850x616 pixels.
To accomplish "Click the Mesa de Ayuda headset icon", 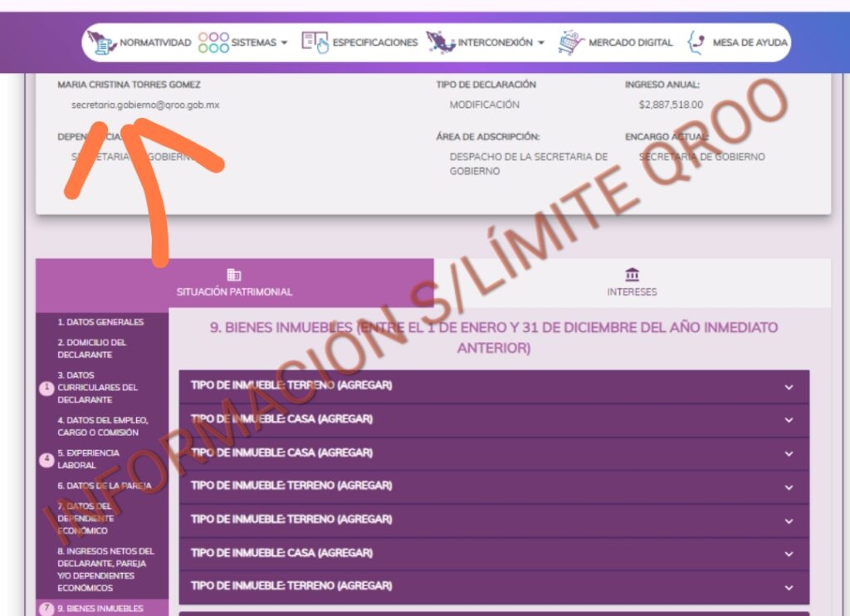I will pos(696,42).
